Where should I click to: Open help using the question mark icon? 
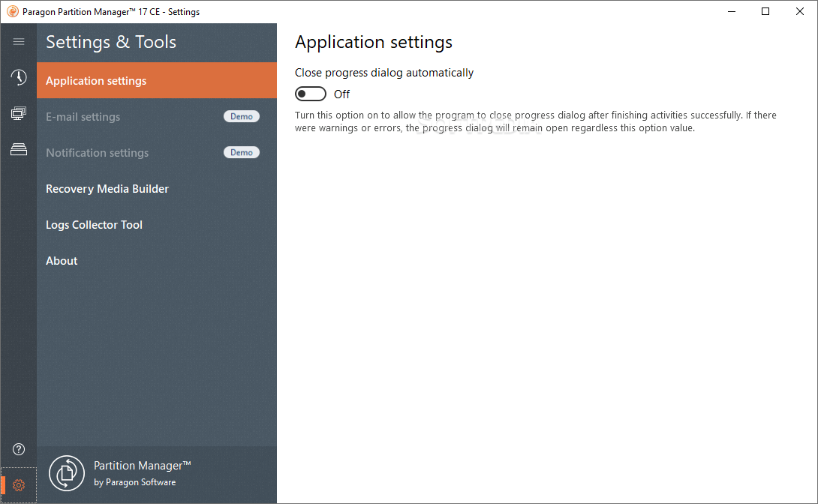click(18, 448)
